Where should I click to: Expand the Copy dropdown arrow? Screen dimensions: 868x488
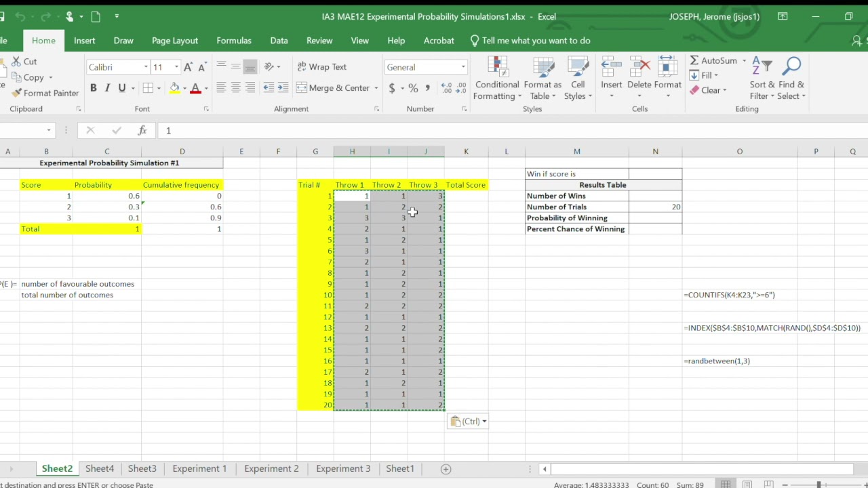click(50, 78)
